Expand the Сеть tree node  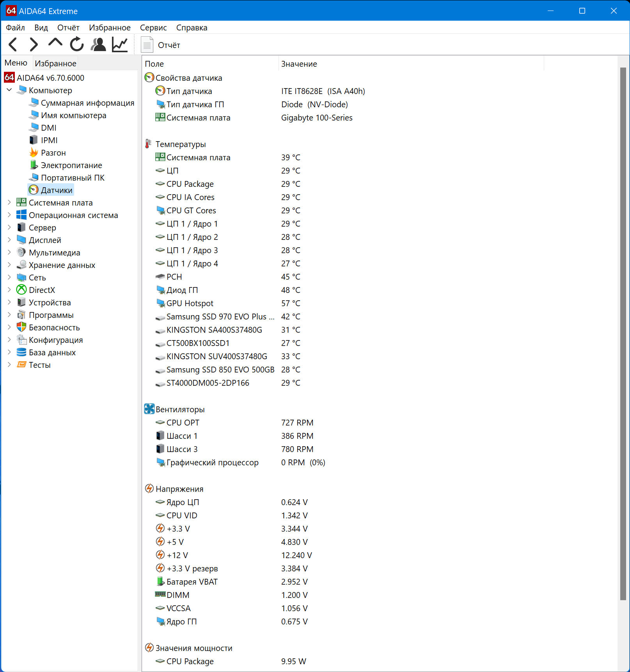tap(9, 277)
